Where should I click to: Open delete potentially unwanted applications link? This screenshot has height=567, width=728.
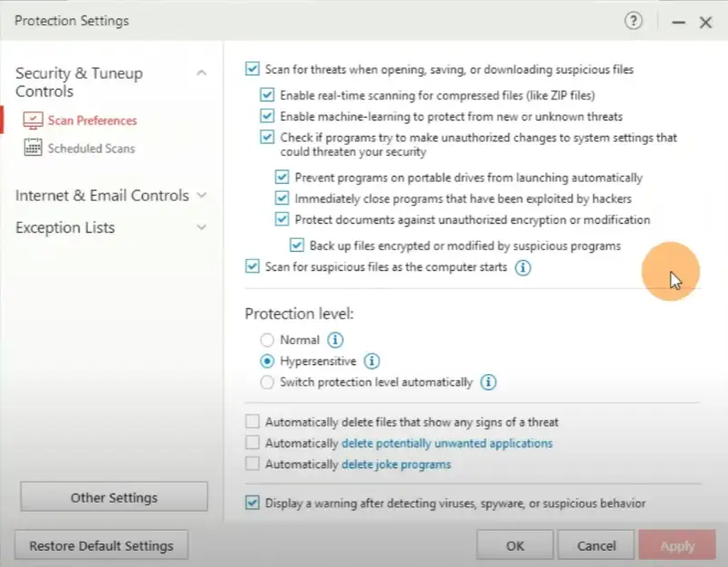coord(446,444)
